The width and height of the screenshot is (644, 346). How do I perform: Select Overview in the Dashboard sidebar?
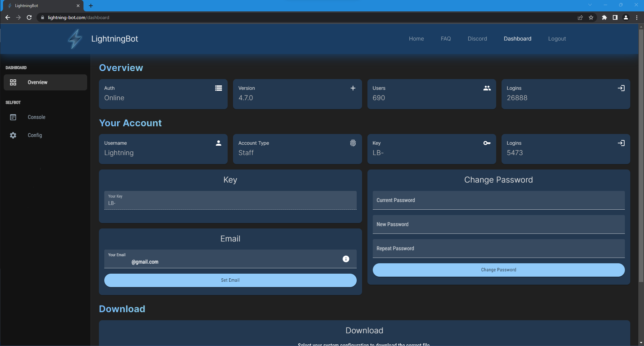(x=37, y=82)
